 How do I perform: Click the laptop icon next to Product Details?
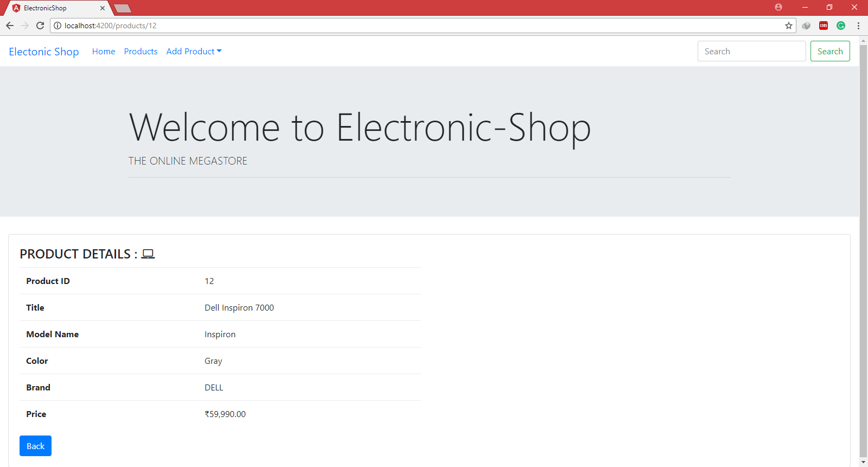pos(148,254)
